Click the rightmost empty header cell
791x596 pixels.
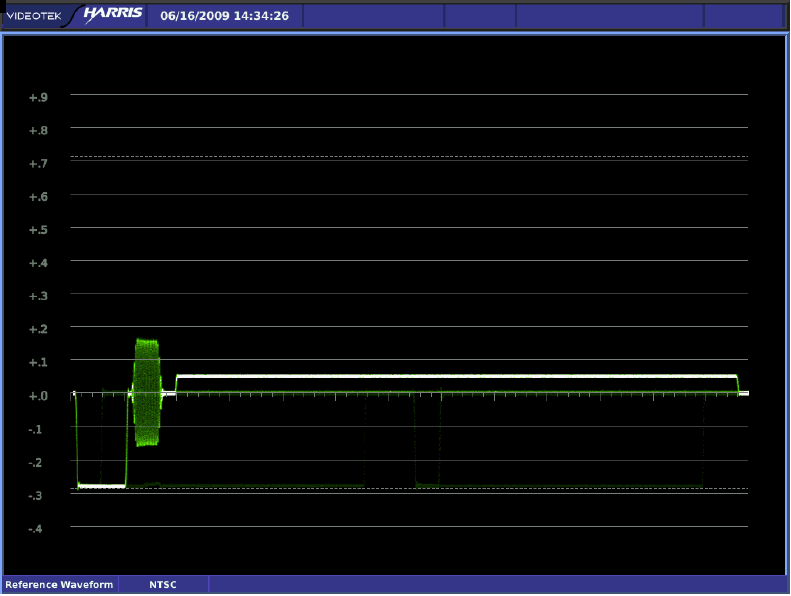point(743,16)
